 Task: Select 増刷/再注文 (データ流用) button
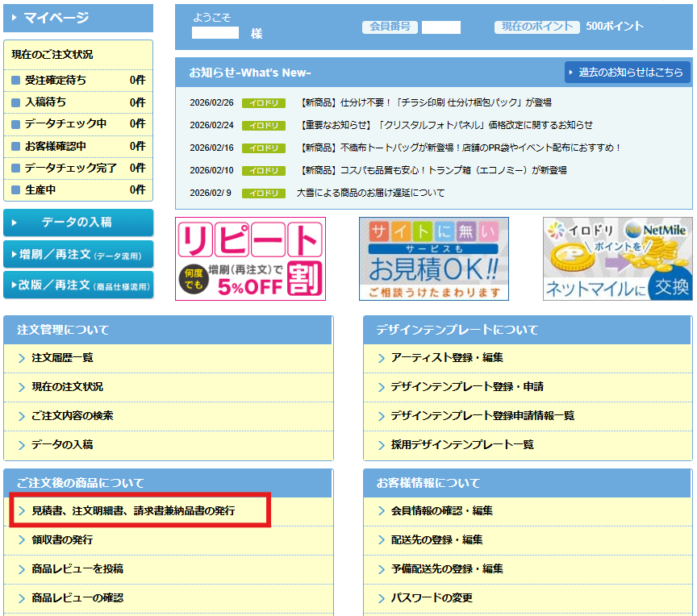pyautogui.click(x=78, y=255)
